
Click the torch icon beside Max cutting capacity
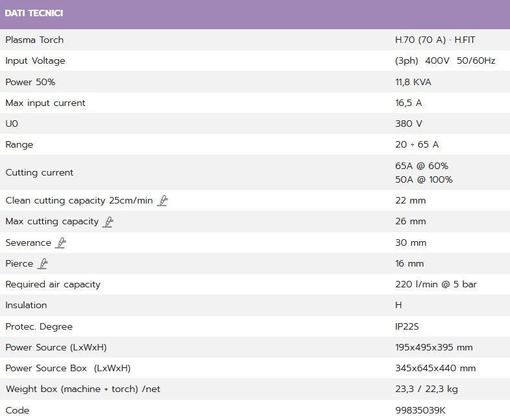(108, 222)
